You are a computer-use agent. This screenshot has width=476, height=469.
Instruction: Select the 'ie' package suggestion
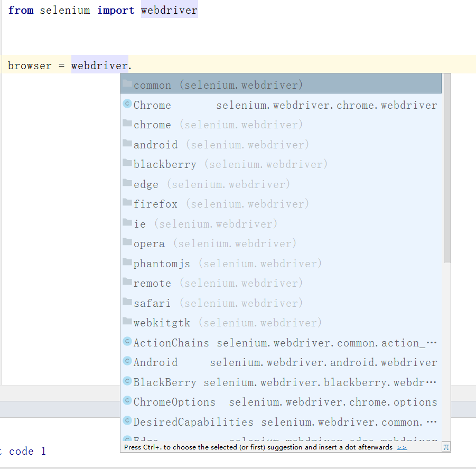point(281,224)
